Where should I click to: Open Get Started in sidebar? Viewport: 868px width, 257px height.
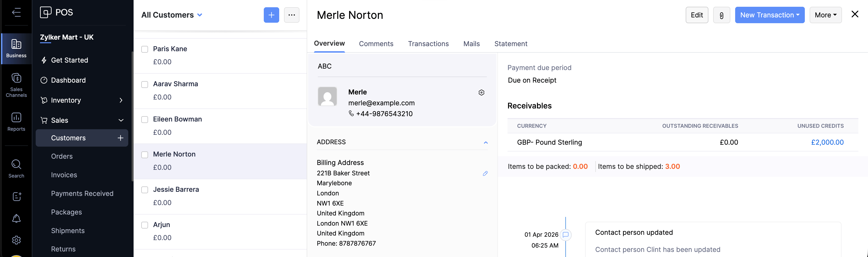pos(69,60)
